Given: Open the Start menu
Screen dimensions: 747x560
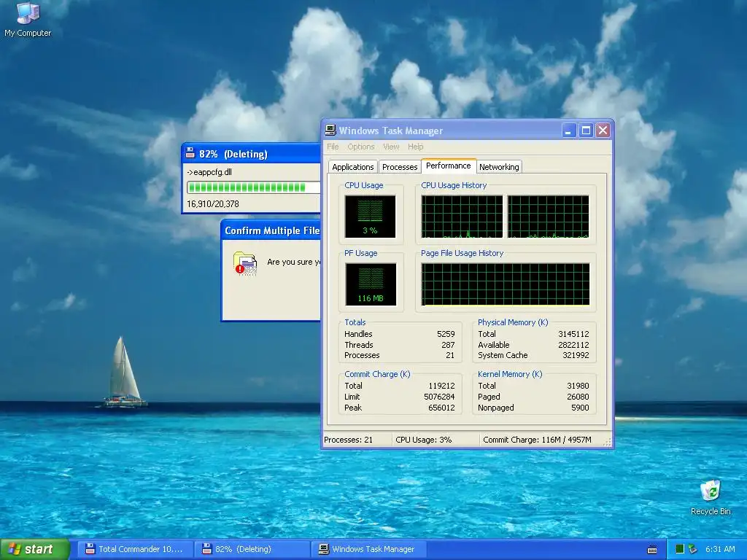Looking at the screenshot, I should pos(35,549).
